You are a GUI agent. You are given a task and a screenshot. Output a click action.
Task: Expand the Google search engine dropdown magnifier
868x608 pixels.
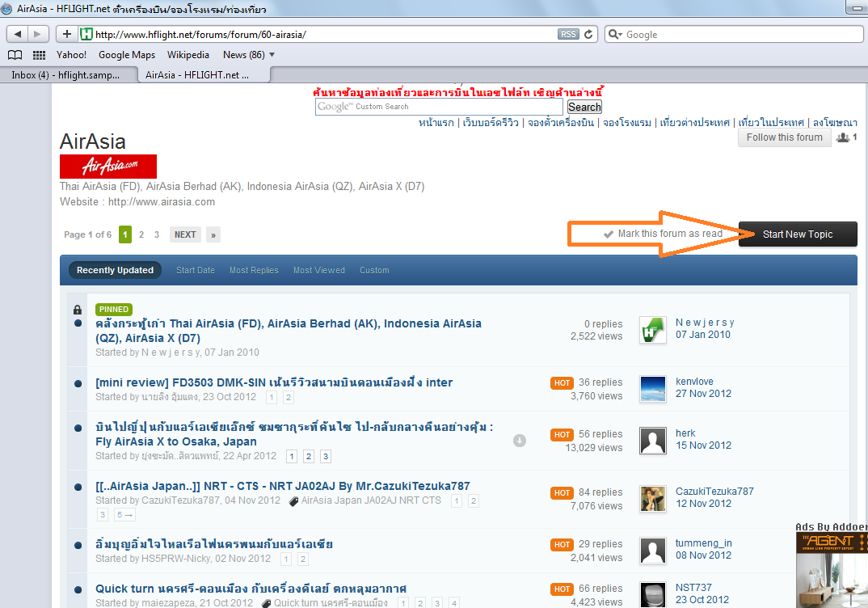pos(615,34)
